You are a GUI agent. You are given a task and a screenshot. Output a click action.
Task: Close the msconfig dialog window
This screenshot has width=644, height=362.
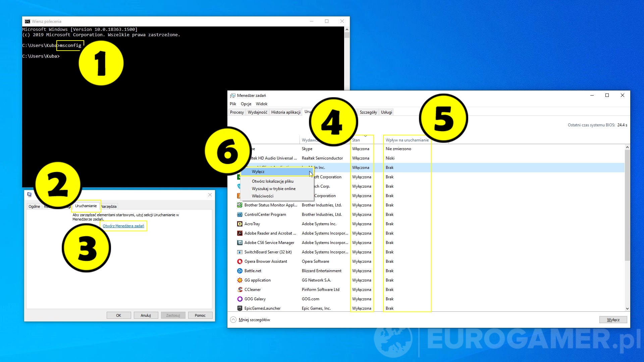click(210, 195)
